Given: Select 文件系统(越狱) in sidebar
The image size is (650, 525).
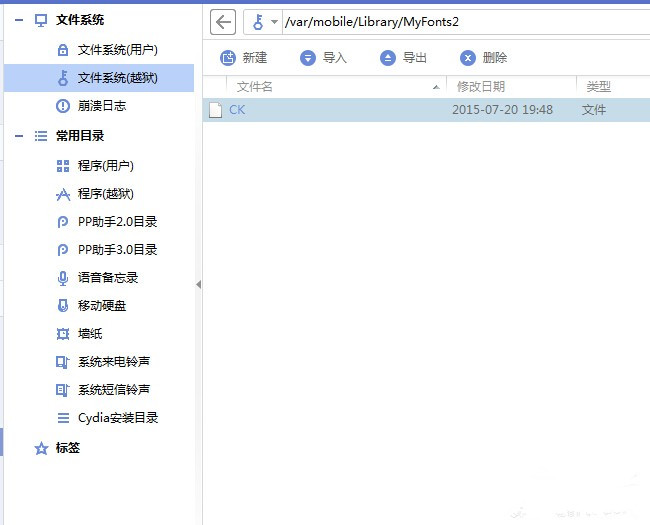Looking at the screenshot, I should pyautogui.click(x=99, y=78).
